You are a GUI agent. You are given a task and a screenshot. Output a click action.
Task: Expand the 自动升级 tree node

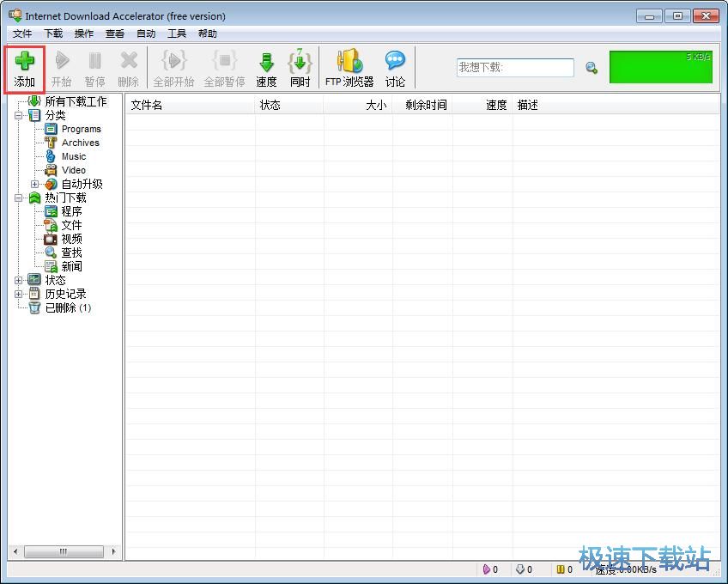[x=34, y=184]
